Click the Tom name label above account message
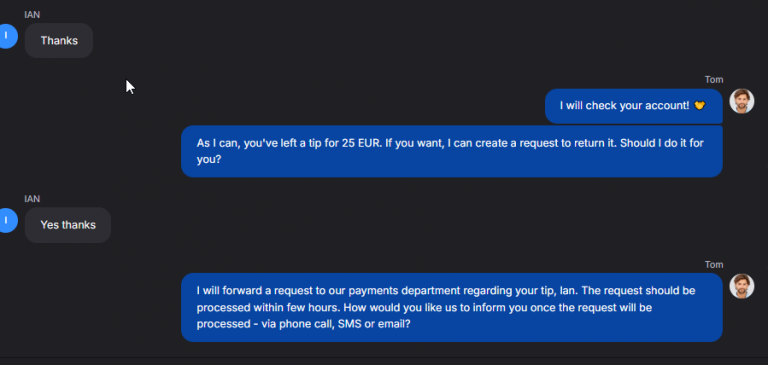This screenshot has height=365, width=768. tap(714, 80)
